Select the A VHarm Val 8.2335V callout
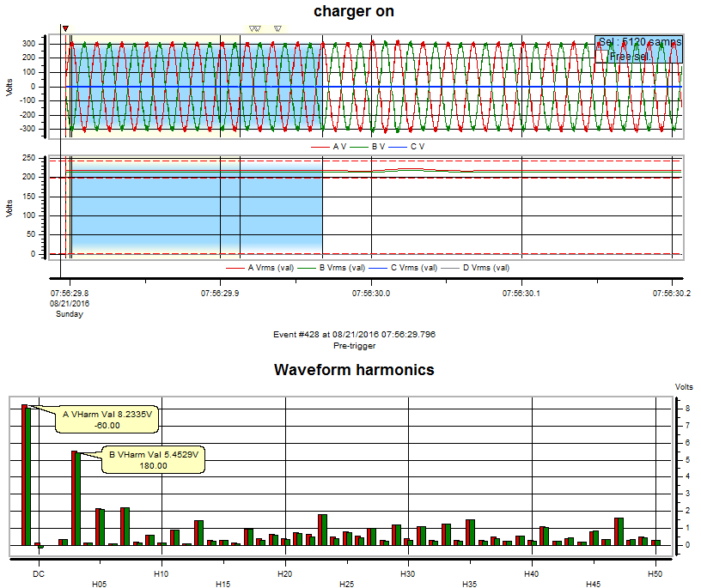 [107, 418]
